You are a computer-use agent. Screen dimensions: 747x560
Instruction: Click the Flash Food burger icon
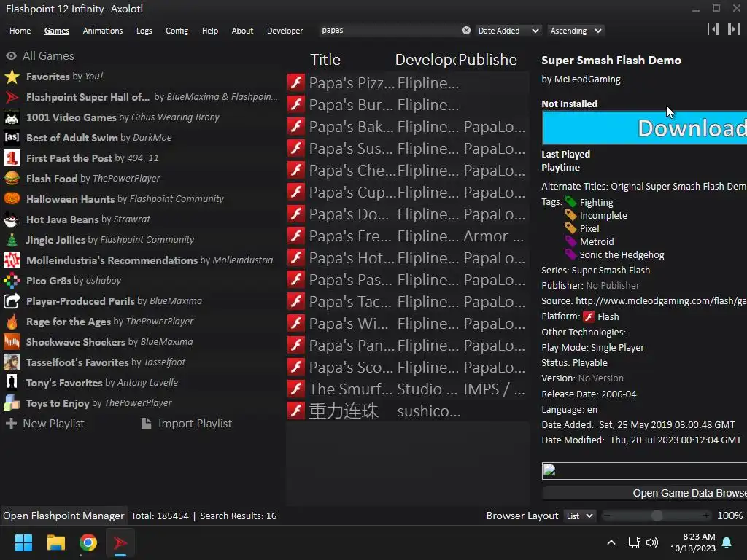pos(12,179)
